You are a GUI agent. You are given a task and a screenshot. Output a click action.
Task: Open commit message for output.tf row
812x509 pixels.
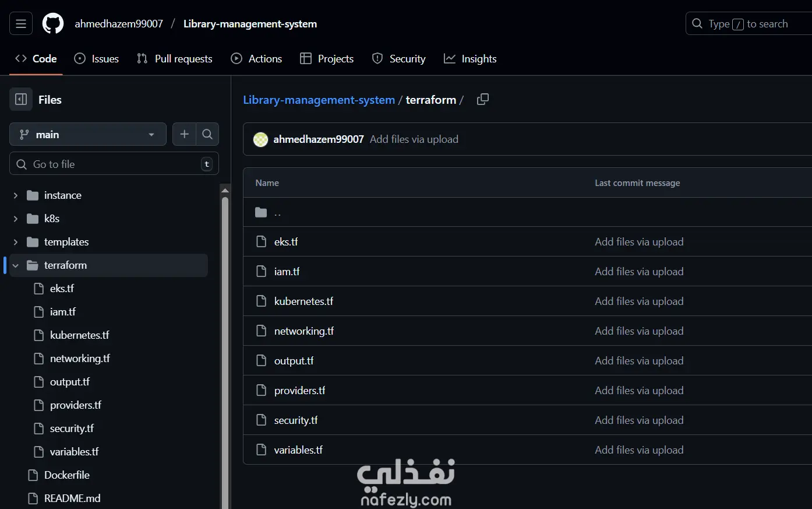pos(639,361)
